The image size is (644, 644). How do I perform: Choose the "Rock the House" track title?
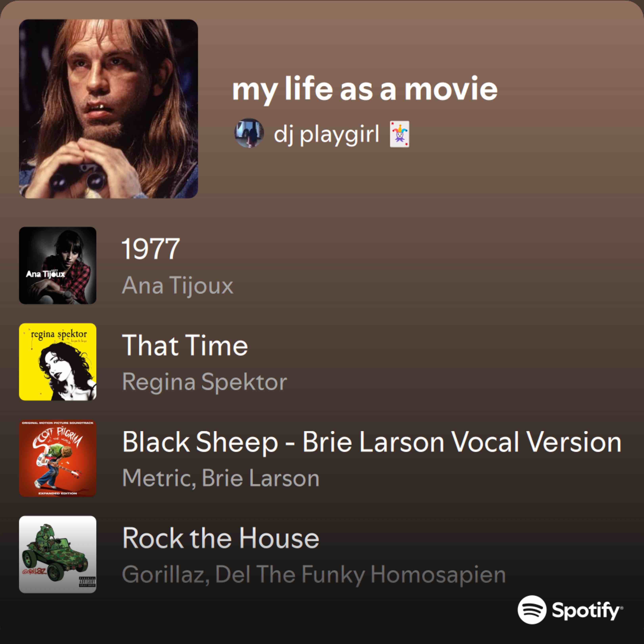tap(221, 538)
